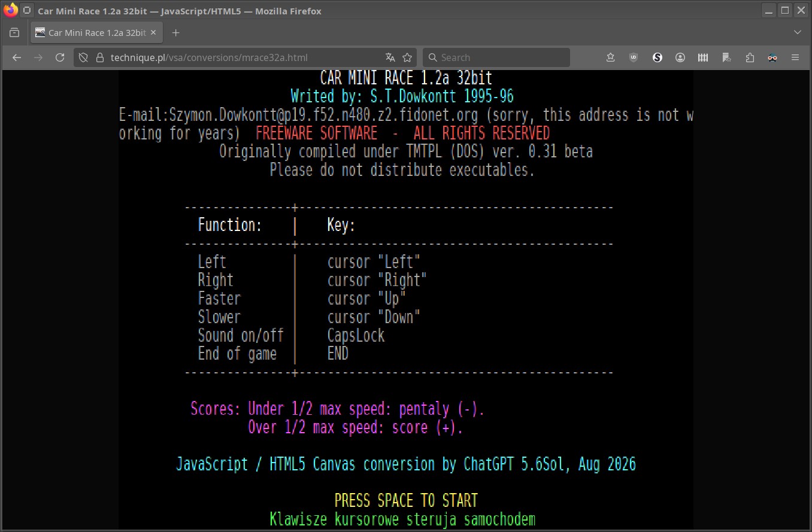Click the "Sound on/off" function row
The width and height of the screenshot is (812, 532).
[241, 335]
